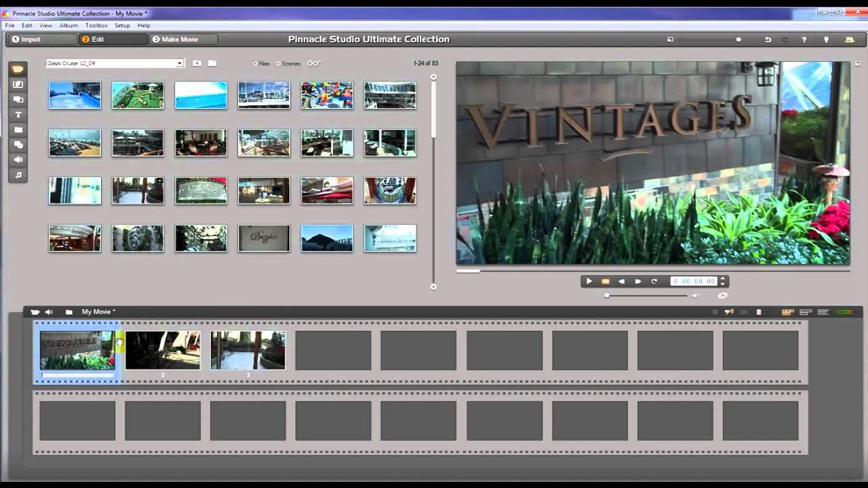Browse for video folder icon
The width and height of the screenshot is (868, 488).
212,63
